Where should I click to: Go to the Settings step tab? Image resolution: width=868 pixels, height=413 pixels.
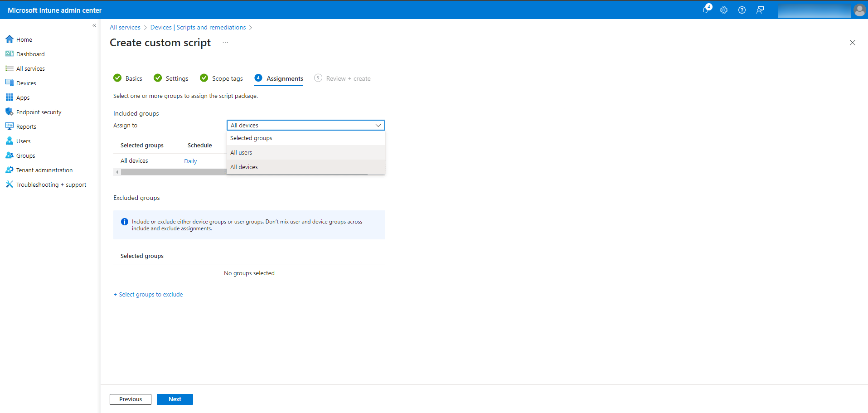[x=171, y=78]
